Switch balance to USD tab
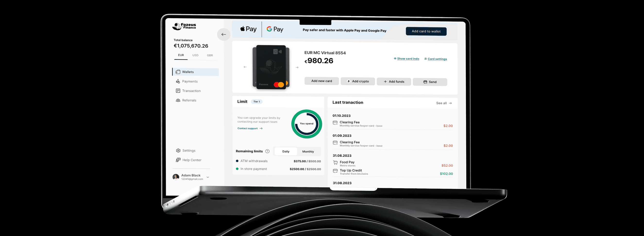The height and width of the screenshot is (236, 644). tap(195, 55)
